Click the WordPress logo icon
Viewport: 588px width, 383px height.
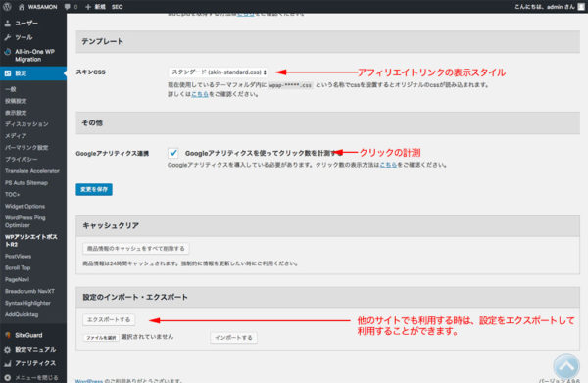coord(7,7)
